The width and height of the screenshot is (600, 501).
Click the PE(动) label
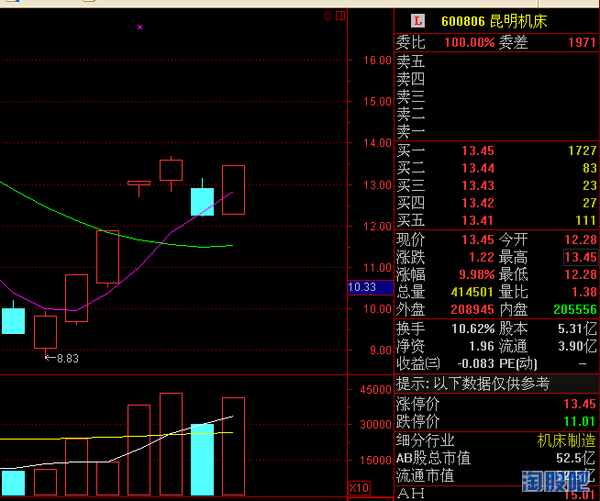[518, 364]
